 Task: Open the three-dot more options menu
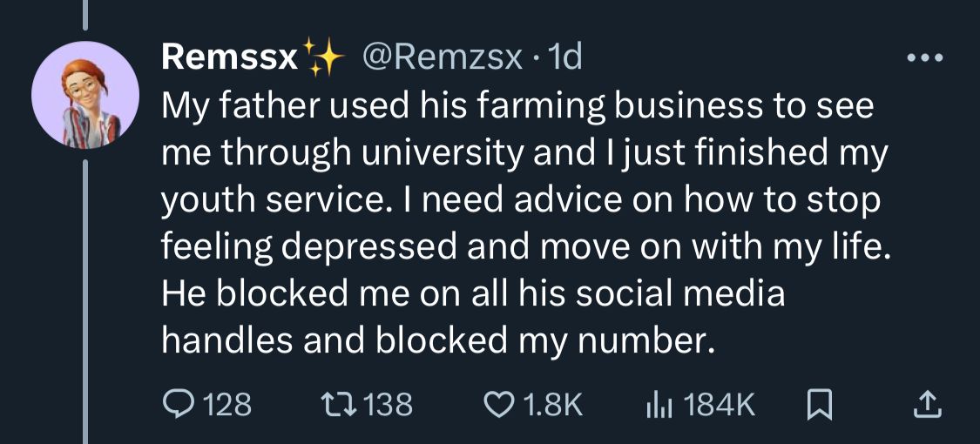click(x=924, y=58)
